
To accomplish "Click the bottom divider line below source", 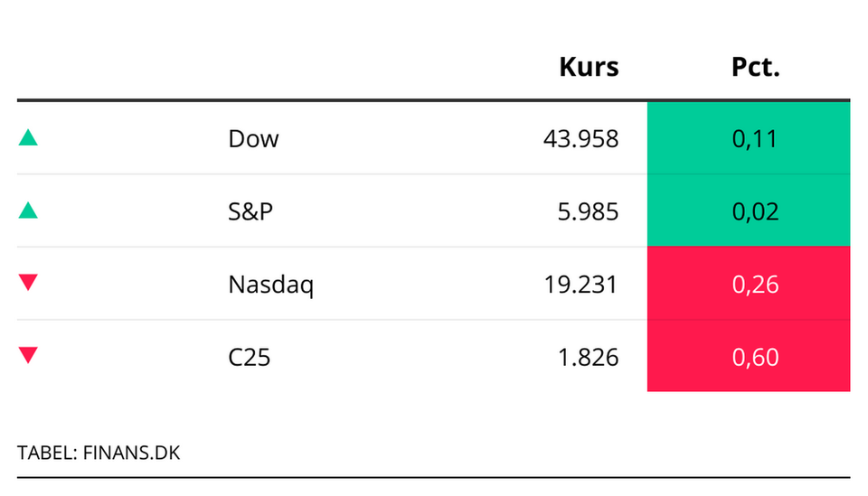I will 433,476.
